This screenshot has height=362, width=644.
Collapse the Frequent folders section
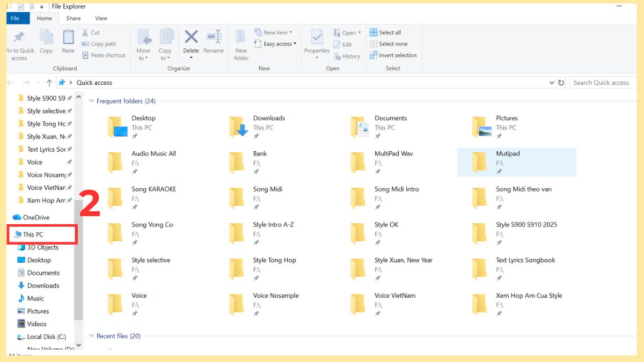coord(91,101)
